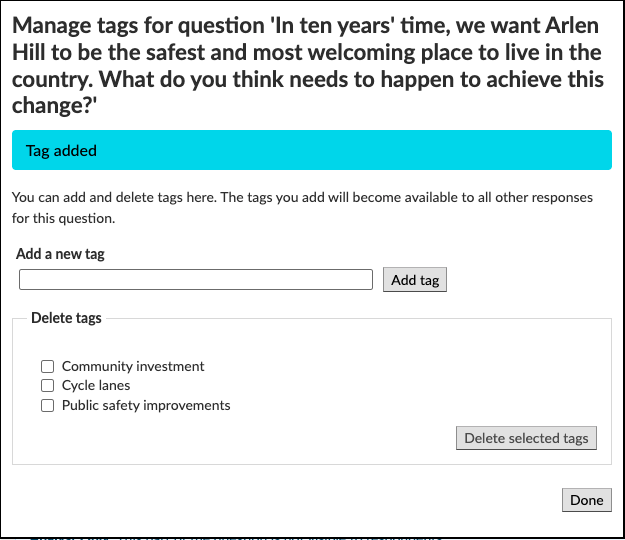Click 'for this question.' in the help text

(63, 218)
